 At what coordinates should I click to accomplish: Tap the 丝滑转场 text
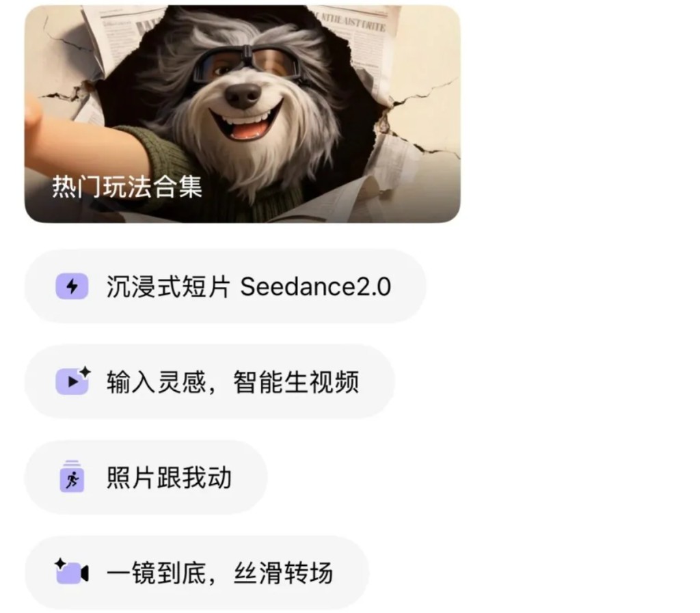click(284, 573)
